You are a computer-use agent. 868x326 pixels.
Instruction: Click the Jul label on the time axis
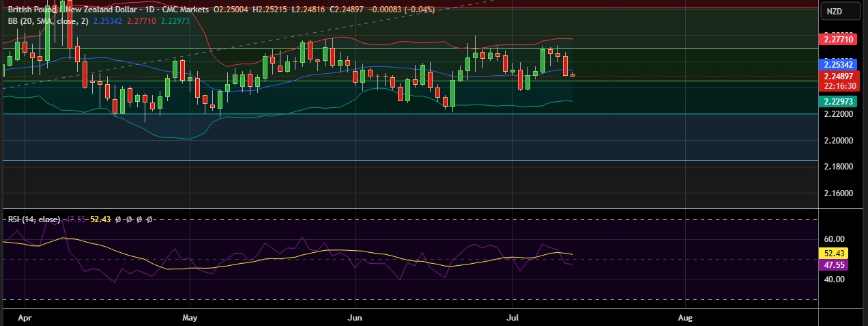pos(512,318)
